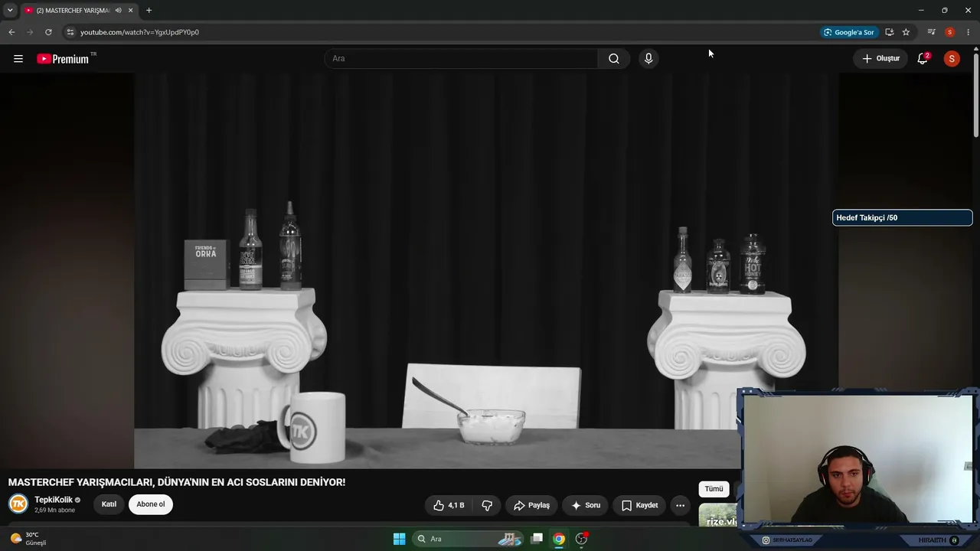Screen dimensions: 980x551
Task: Open the Oluştur create menu
Action: [x=880, y=59]
